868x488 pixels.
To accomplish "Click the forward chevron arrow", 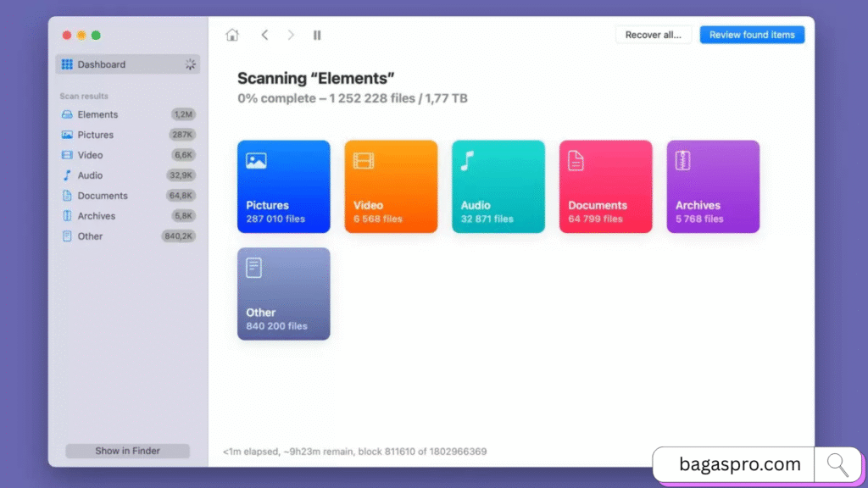I will pos(291,35).
